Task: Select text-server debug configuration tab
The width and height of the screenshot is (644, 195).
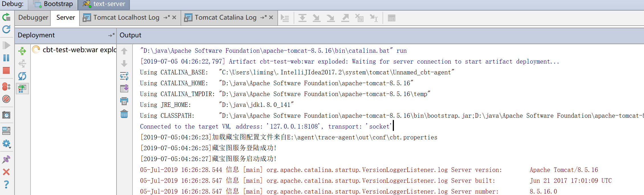Action: 104,4
